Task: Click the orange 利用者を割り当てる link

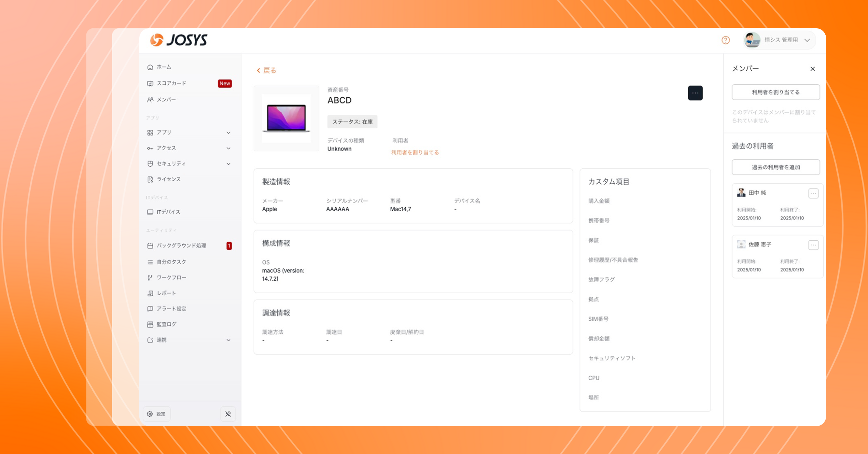Action: [x=415, y=153]
